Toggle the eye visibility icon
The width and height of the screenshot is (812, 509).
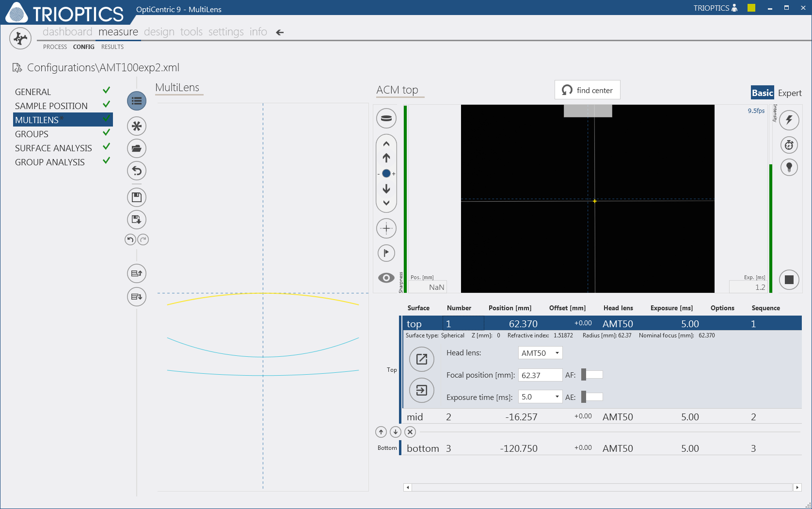(386, 278)
